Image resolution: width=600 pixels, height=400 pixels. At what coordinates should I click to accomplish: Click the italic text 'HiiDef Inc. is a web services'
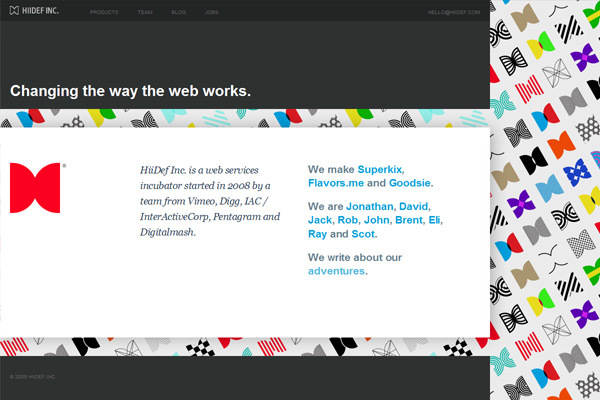pyautogui.click(x=199, y=170)
